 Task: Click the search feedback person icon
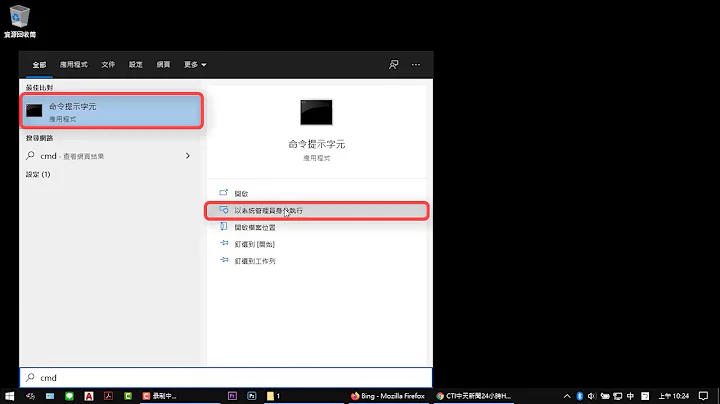pyautogui.click(x=394, y=65)
